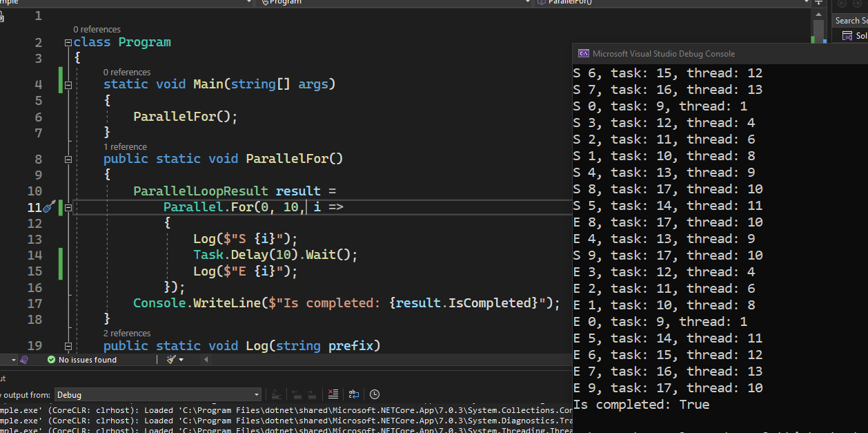Click line number 14 in the gutter
The height and width of the screenshot is (433, 868).
[34, 255]
